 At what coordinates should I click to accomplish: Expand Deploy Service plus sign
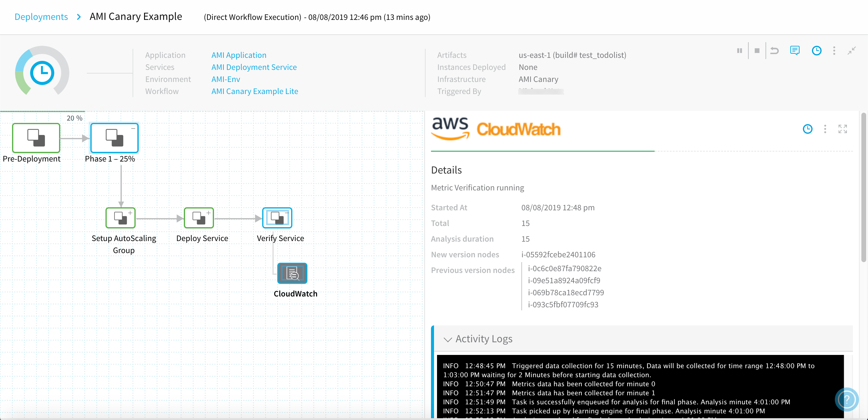[209, 212]
